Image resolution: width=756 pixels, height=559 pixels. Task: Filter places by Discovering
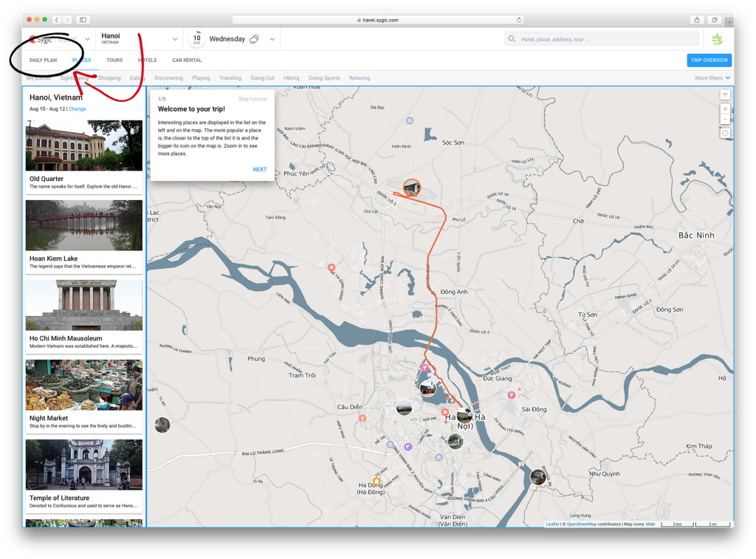click(169, 78)
